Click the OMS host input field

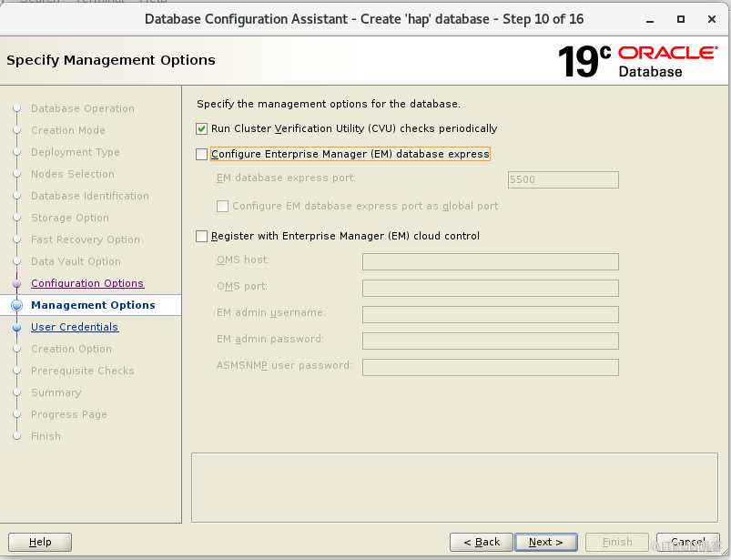tap(491, 261)
